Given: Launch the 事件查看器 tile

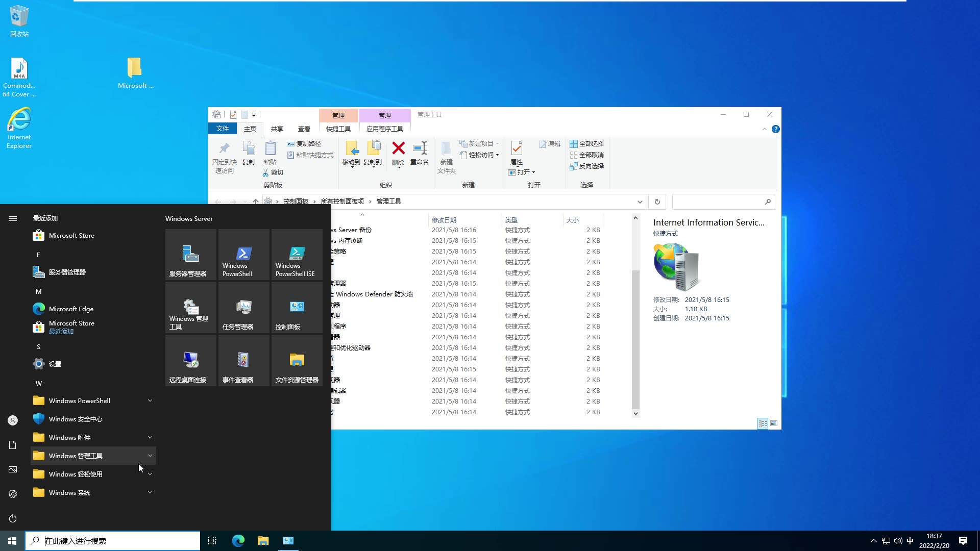Looking at the screenshot, I should click(243, 360).
